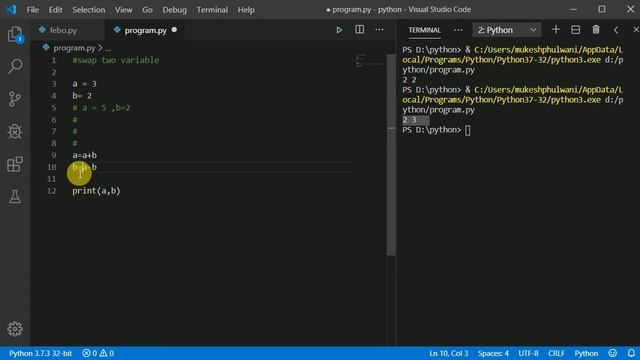640x360 pixels.
Task: Open the Debug view bug icon
Action: 15,131
